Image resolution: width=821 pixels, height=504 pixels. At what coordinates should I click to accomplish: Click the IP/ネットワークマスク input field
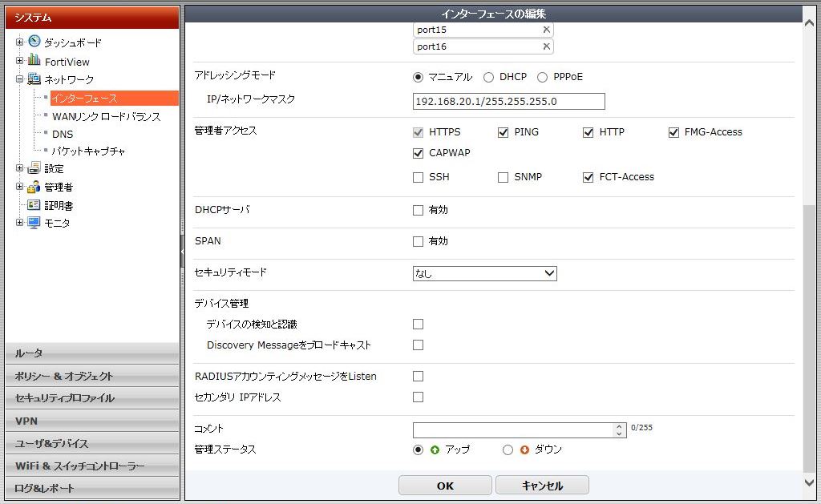pyautogui.click(x=508, y=102)
